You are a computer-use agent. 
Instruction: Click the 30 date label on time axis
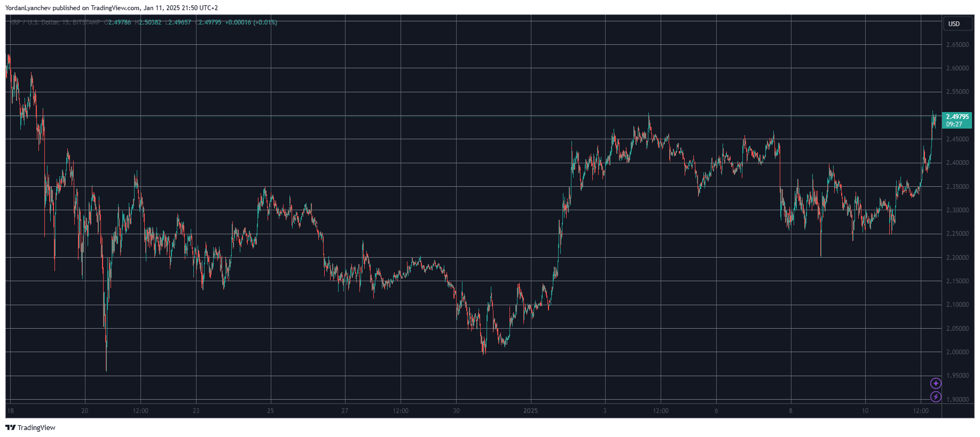coord(456,411)
